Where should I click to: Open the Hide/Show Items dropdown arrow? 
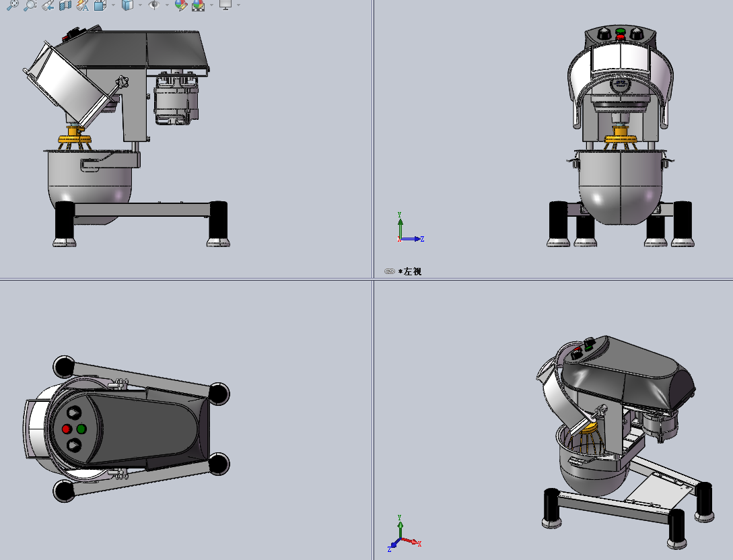click(x=167, y=7)
